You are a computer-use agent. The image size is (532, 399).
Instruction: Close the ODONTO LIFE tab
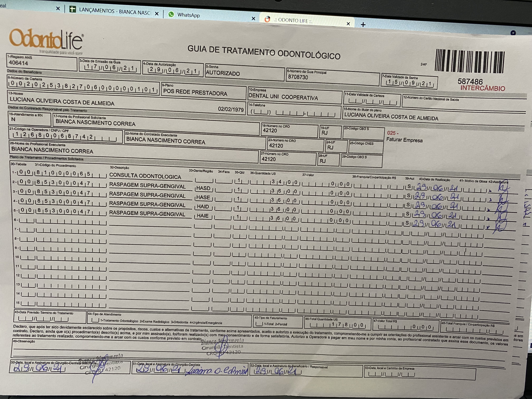pos(348,24)
